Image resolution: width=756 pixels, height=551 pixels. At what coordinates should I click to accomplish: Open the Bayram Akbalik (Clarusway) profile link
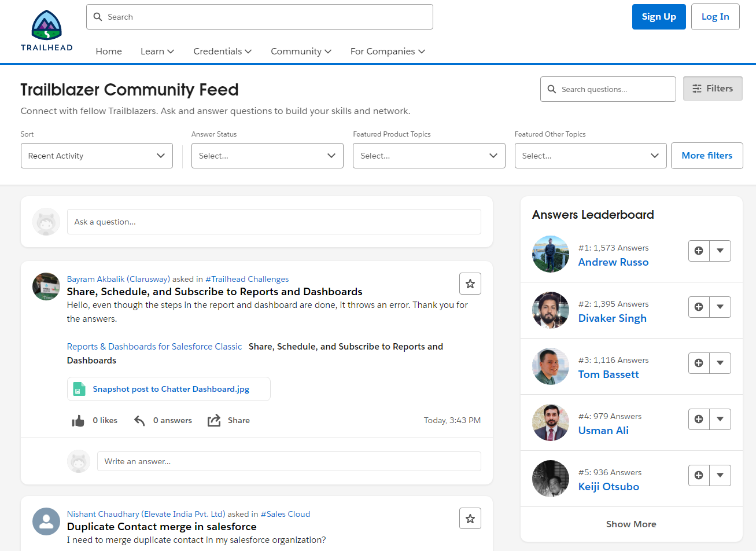coord(119,279)
